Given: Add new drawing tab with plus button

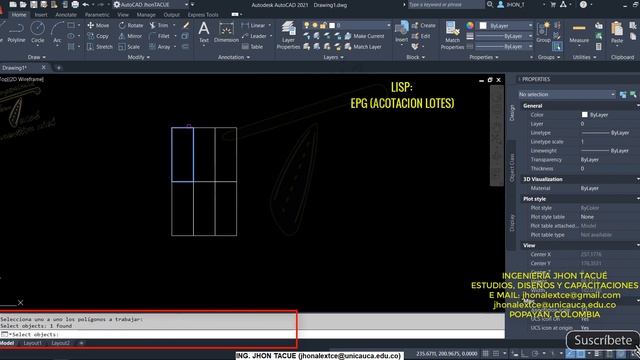Looking at the screenshot, I should pos(59,68).
